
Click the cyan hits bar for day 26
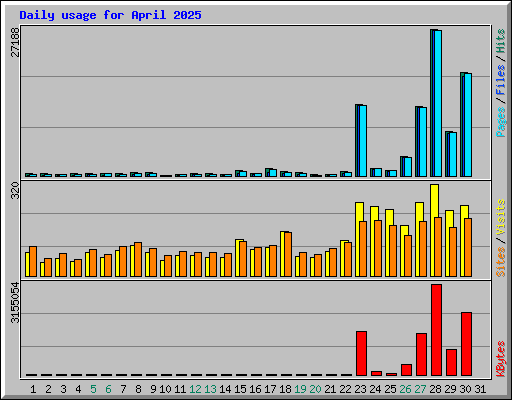coord(408,167)
